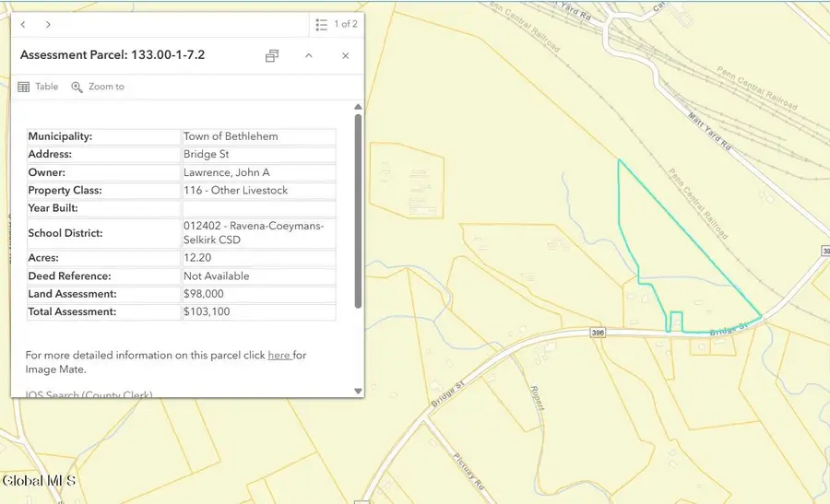Viewport: 830px width, 504px height.
Task: Go to next feature arrow
Action: point(48,24)
